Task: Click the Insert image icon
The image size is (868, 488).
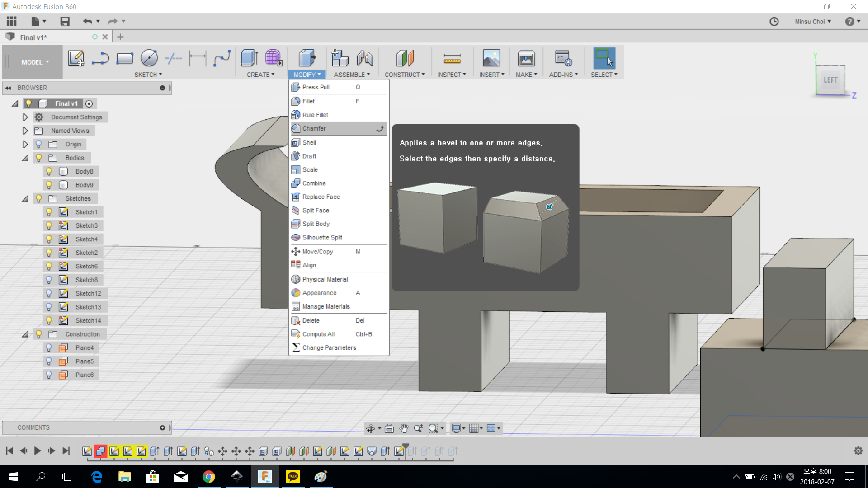Action: (x=491, y=58)
